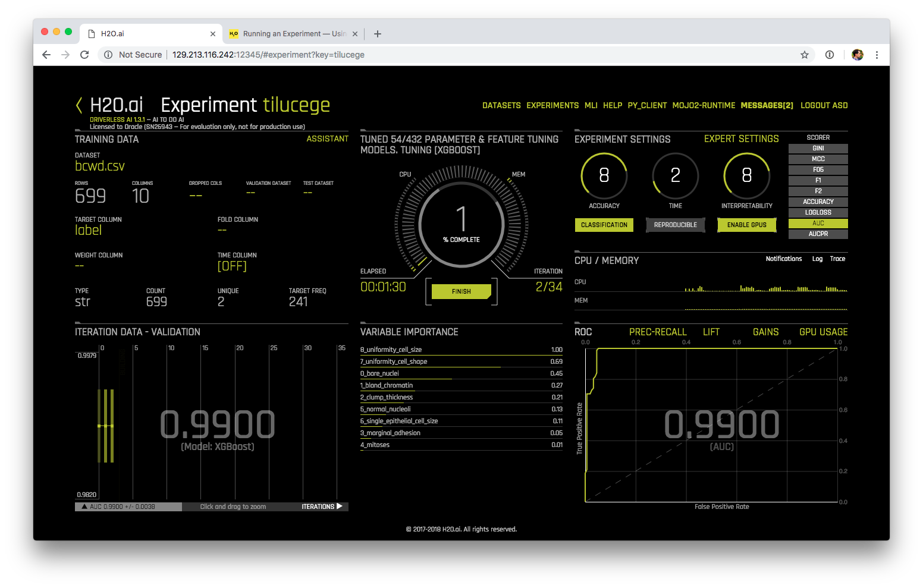Select the PREC-RECALL chart tab
Image resolution: width=923 pixels, height=588 pixels.
click(x=658, y=332)
